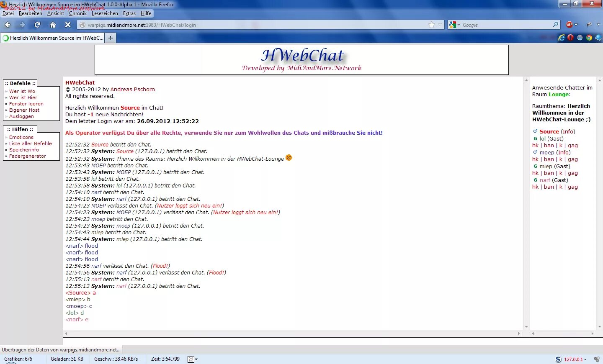
Task: Open Info link next to Source
Action: pos(568,132)
